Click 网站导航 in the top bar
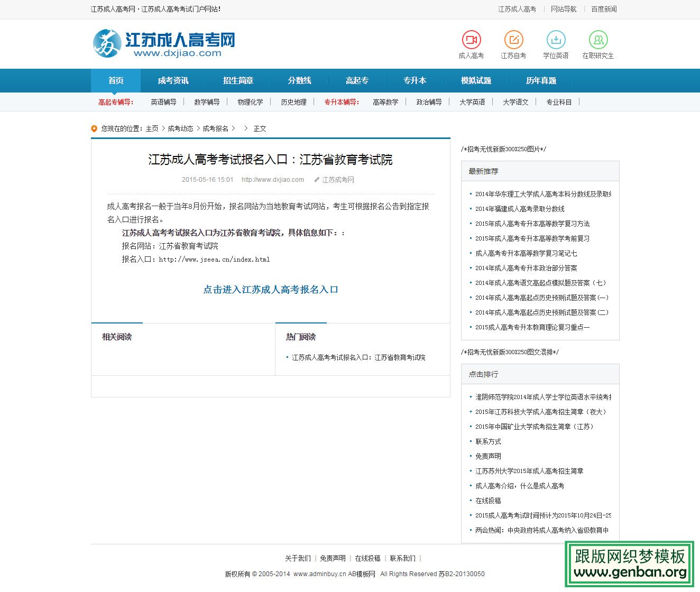 coord(564,9)
